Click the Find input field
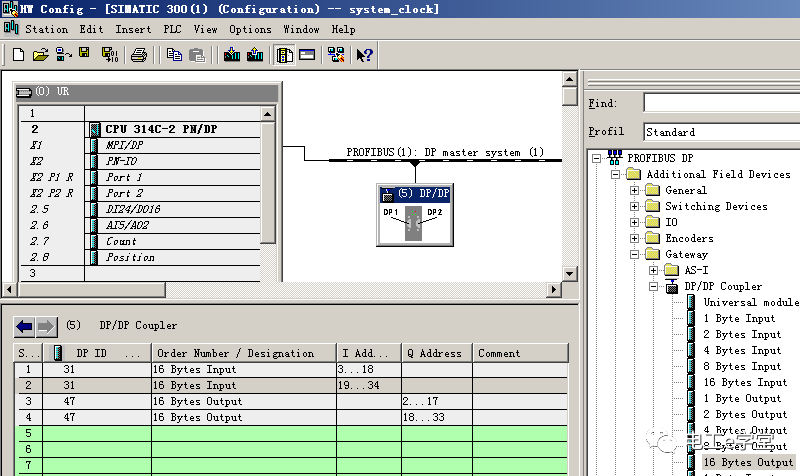 pyautogui.click(x=721, y=103)
